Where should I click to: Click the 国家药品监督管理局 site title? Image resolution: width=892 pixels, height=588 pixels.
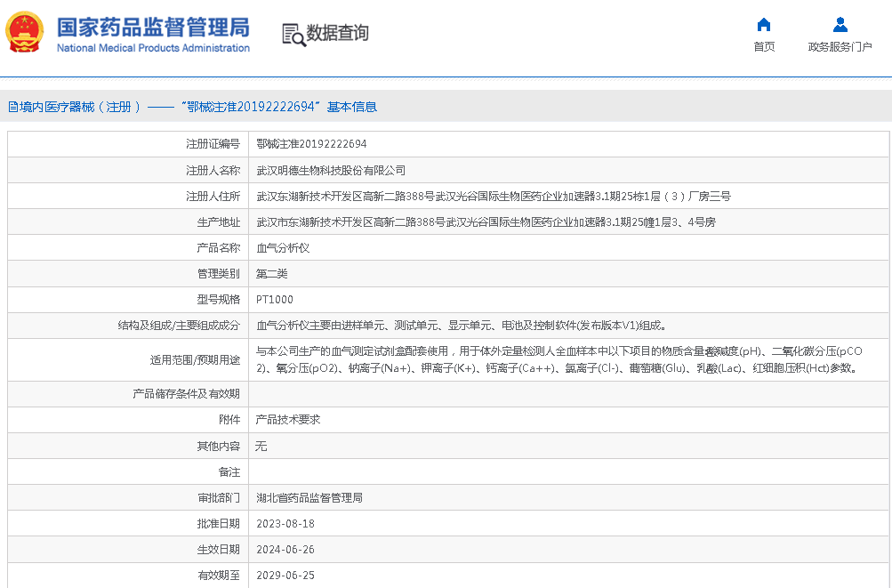[153, 27]
